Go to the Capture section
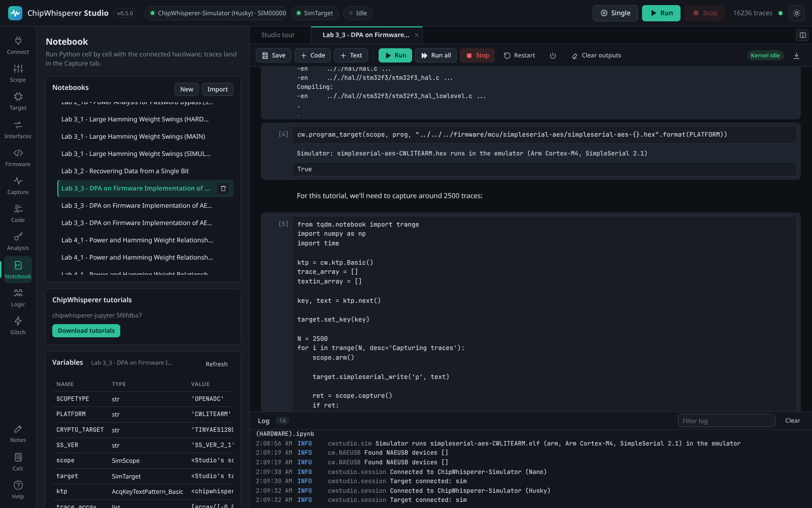The height and width of the screenshot is (508, 812). 18,185
